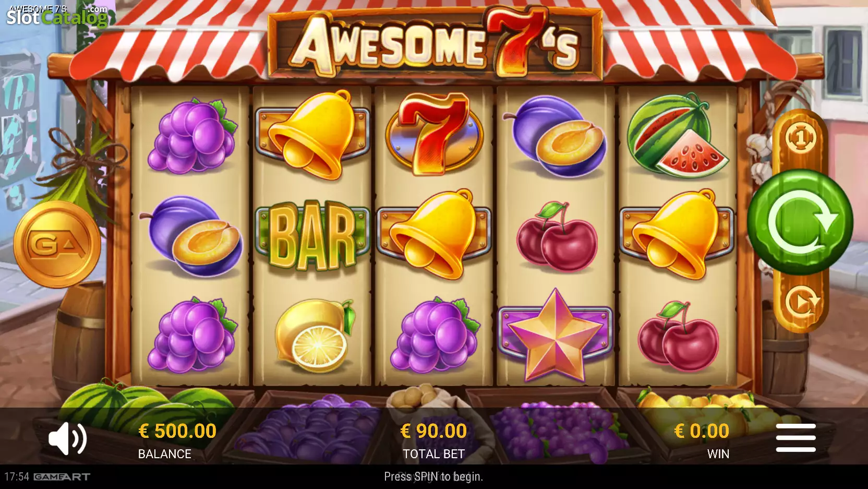Click the cherries symbol on reel four
Viewport: 868px width, 489px height.
point(557,236)
